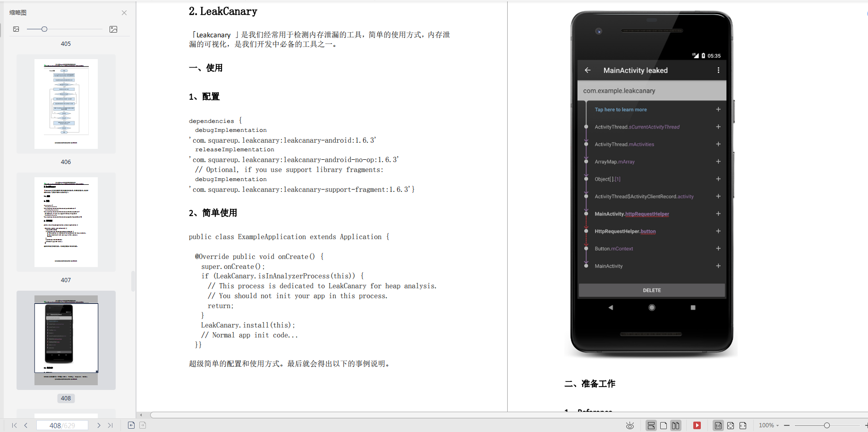The width and height of the screenshot is (868, 432).
Task: Click the '2、简单使用' heading
Action: tap(213, 213)
